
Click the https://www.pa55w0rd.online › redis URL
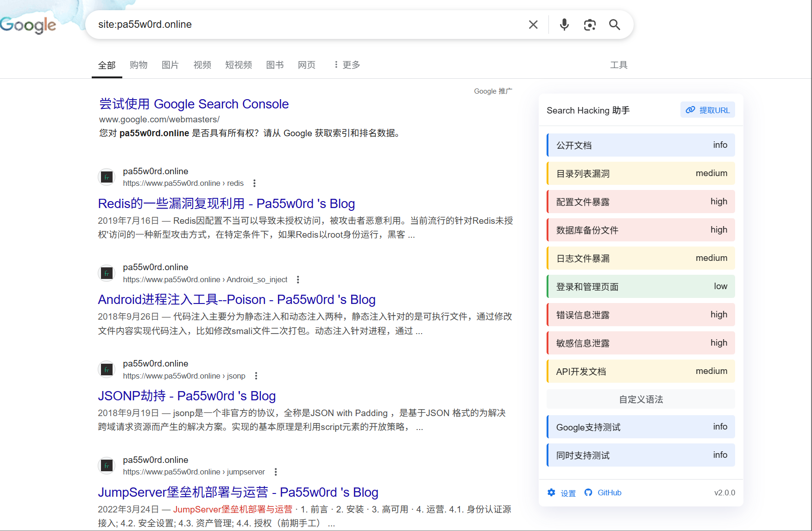183,183
